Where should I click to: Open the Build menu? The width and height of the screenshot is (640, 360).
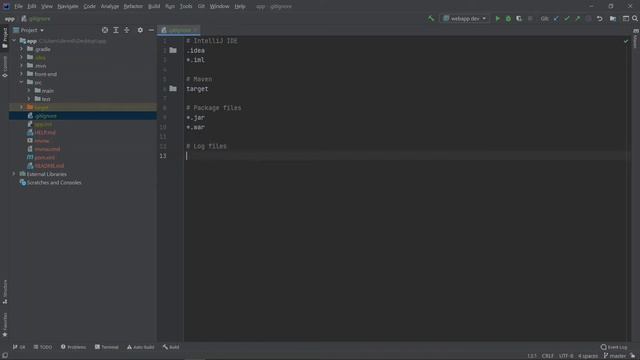[154, 6]
